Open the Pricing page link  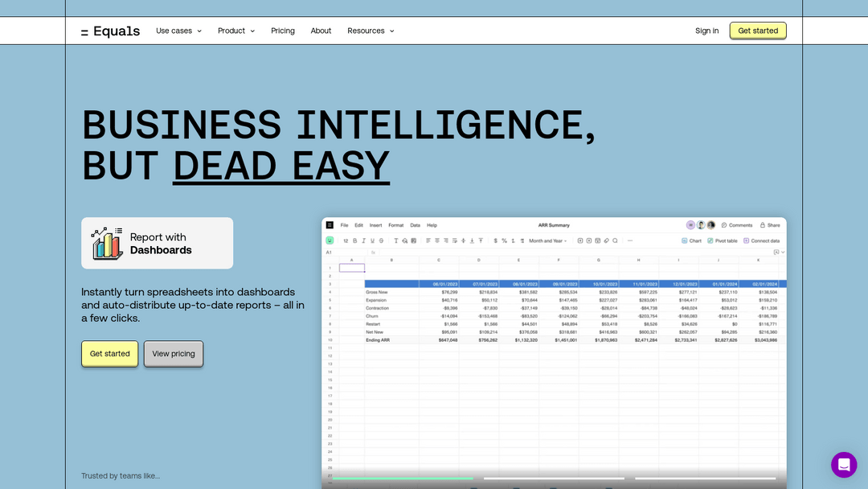283,31
